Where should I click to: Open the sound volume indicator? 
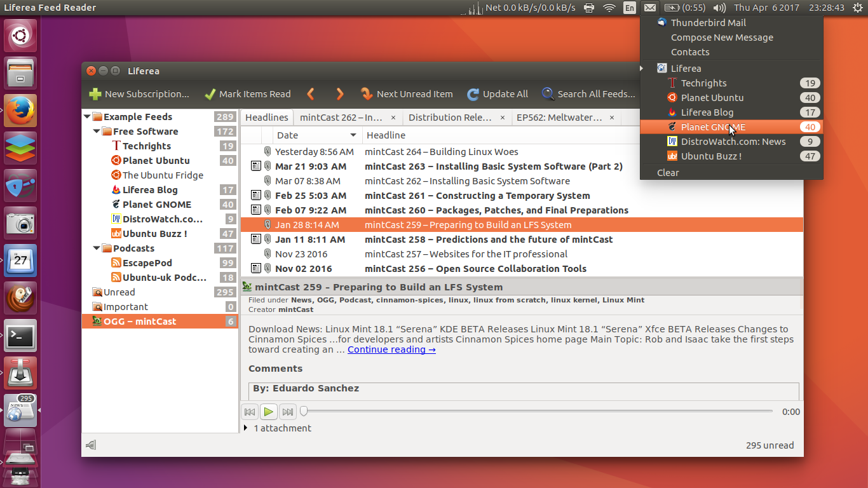pos(719,8)
